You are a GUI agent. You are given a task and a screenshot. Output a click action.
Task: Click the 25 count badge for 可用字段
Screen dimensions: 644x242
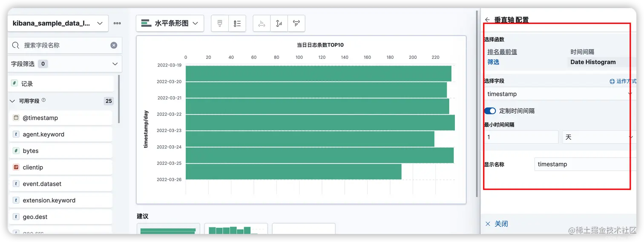[109, 101]
